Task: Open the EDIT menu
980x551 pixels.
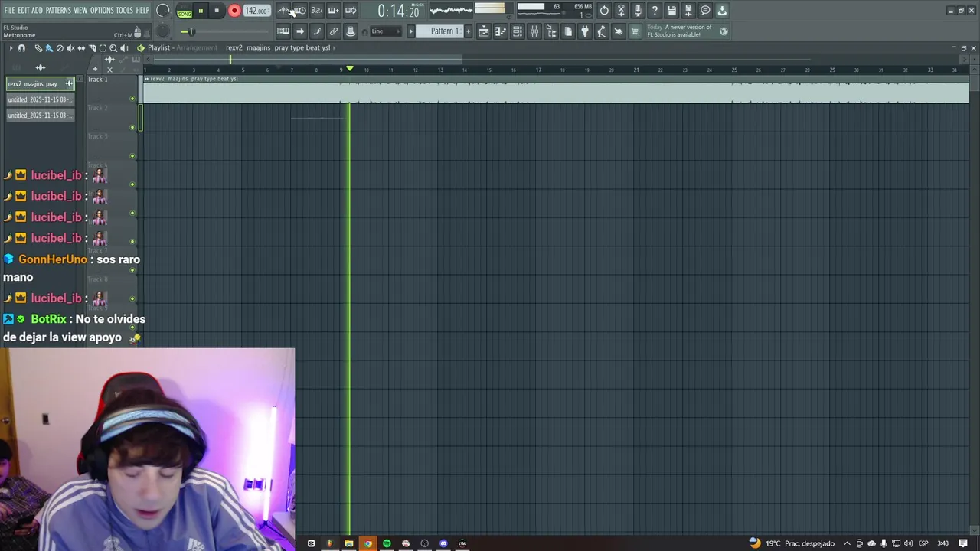Action: (x=24, y=10)
